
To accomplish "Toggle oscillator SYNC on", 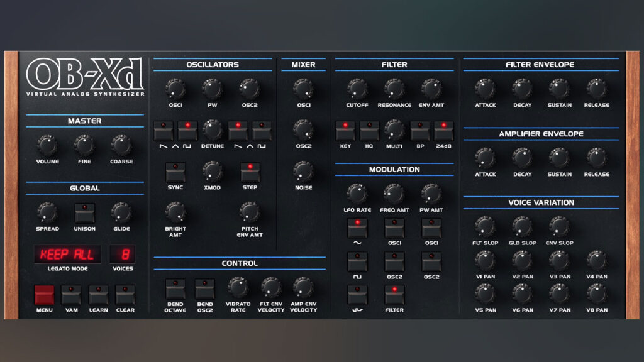I will pyautogui.click(x=175, y=171).
